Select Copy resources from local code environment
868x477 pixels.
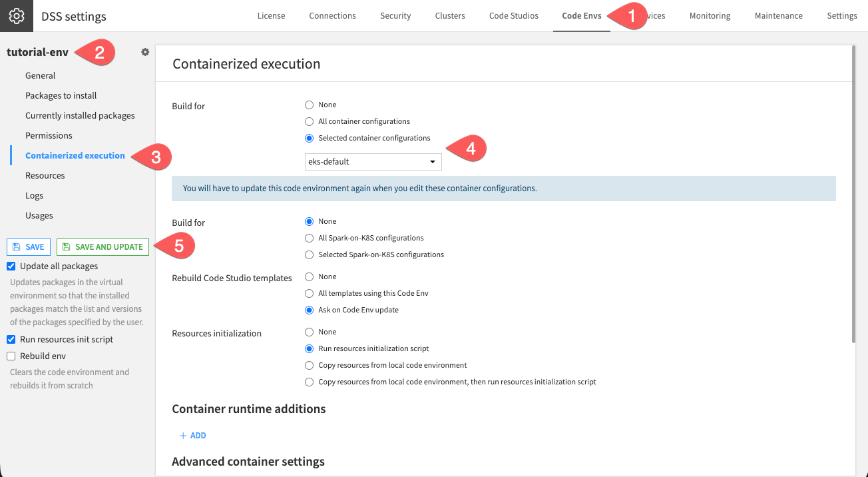coord(309,365)
